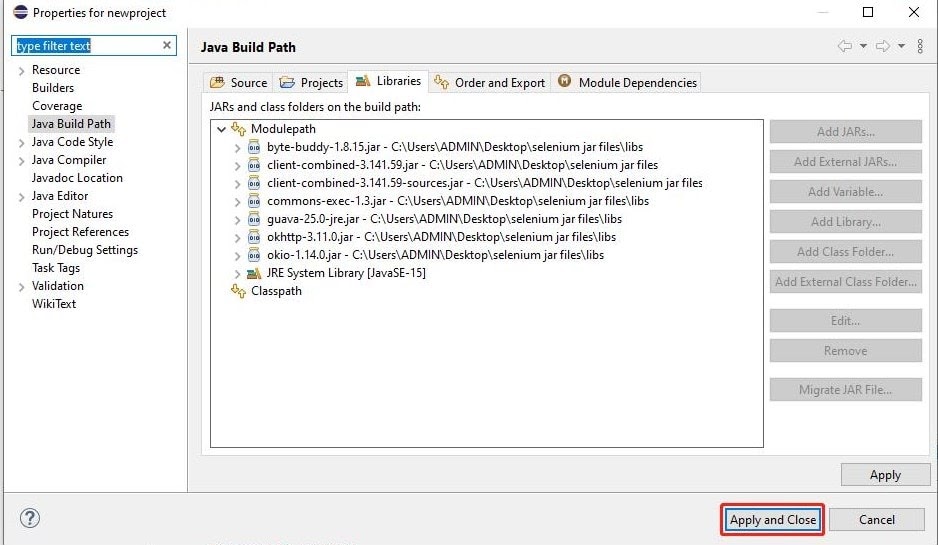The height and width of the screenshot is (545, 938).
Task: Expand the byte-buddy-1.8.15.jar entry
Action: point(237,148)
